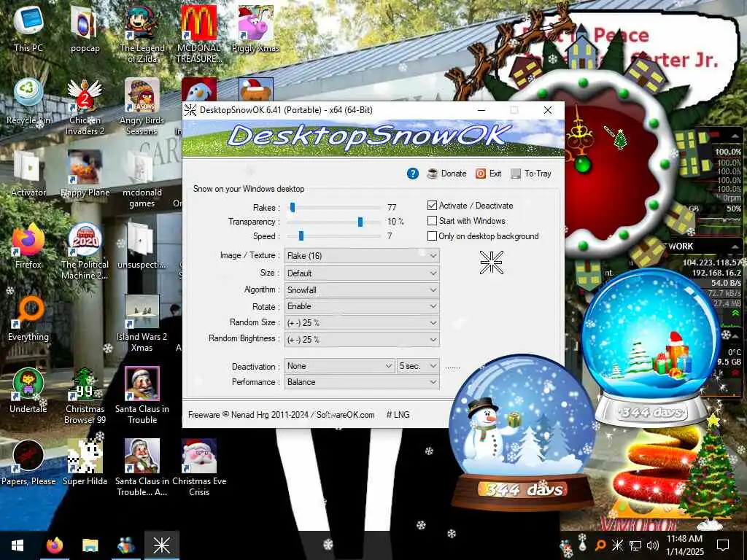
Task: Open the Deactivation dropdown showing None
Action: 340,366
